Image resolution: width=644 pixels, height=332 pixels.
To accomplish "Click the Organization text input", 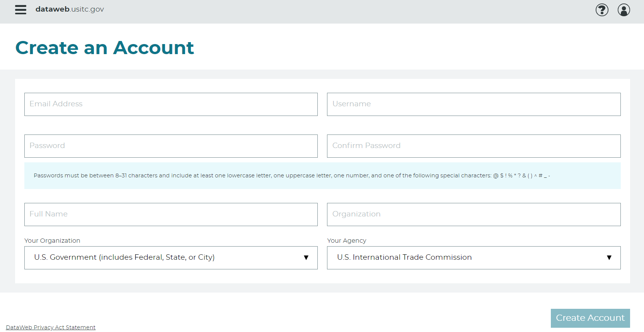I will tap(474, 215).
